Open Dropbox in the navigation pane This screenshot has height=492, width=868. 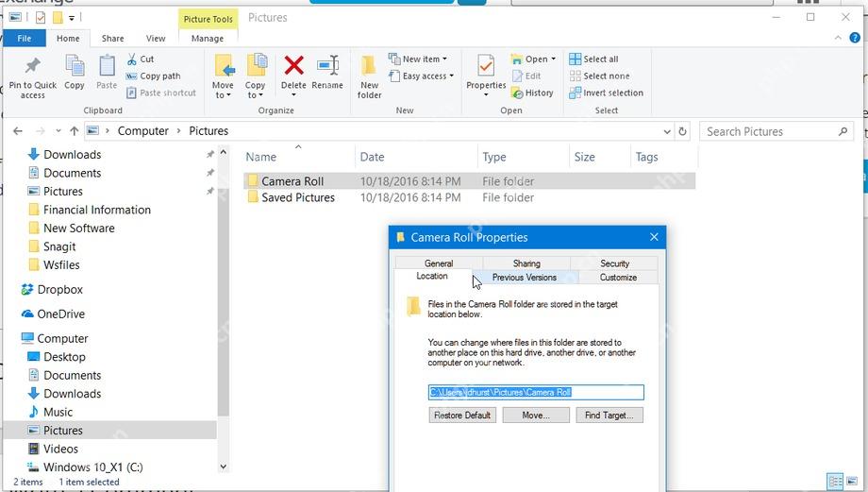point(59,290)
